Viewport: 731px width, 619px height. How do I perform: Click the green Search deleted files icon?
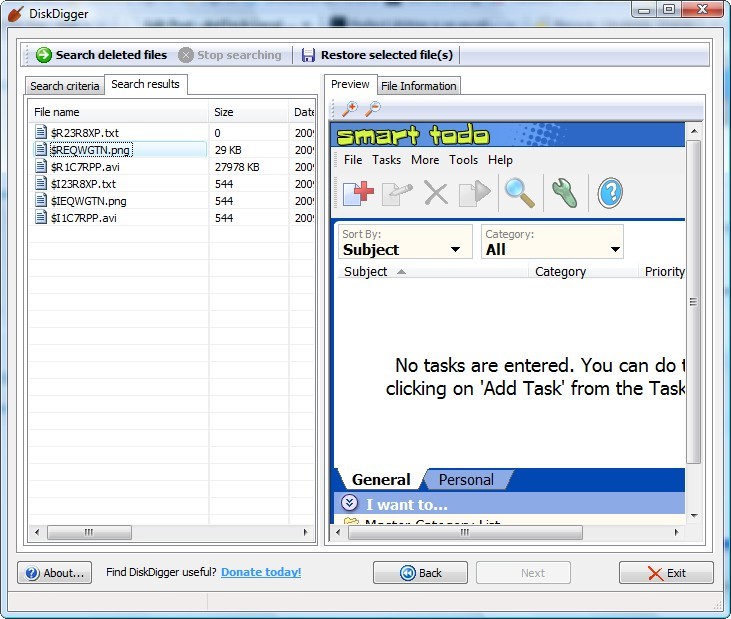click(44, 55)
